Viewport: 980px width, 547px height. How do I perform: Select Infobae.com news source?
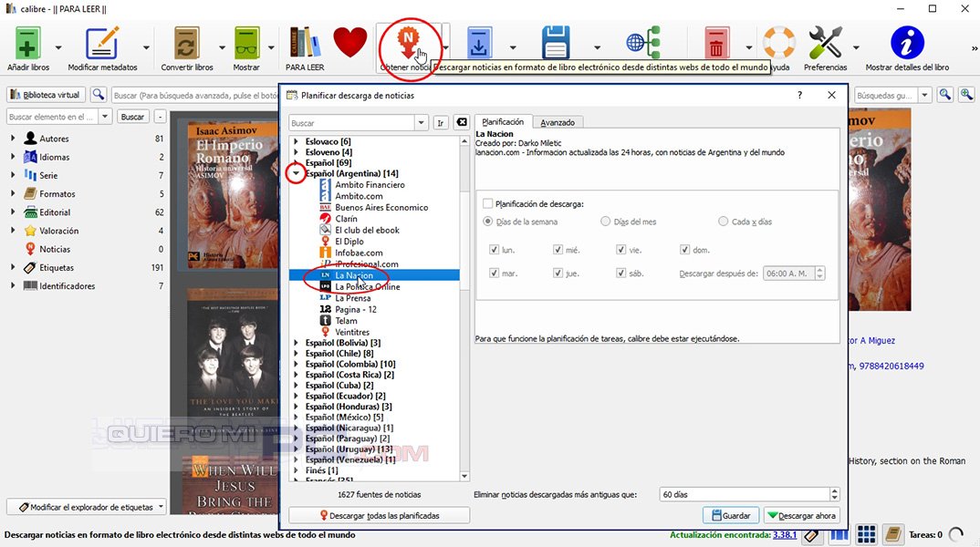click(358, 253)
